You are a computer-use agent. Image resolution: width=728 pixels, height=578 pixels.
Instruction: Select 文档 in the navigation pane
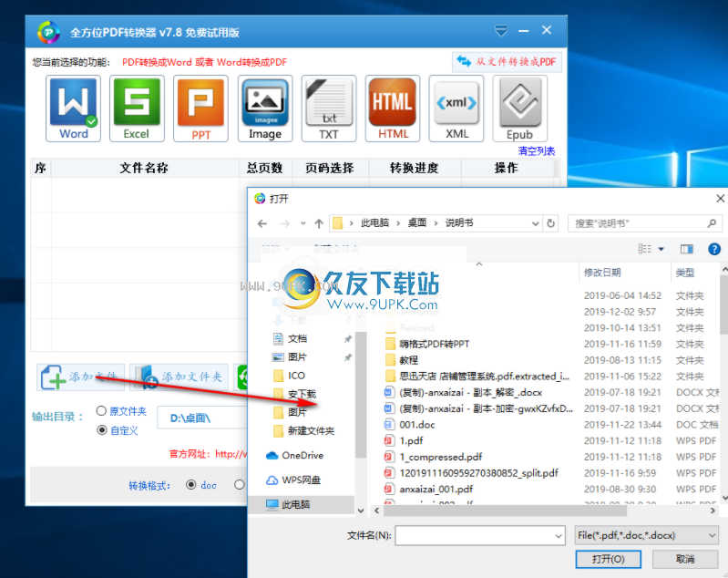[x=297, y=339]
